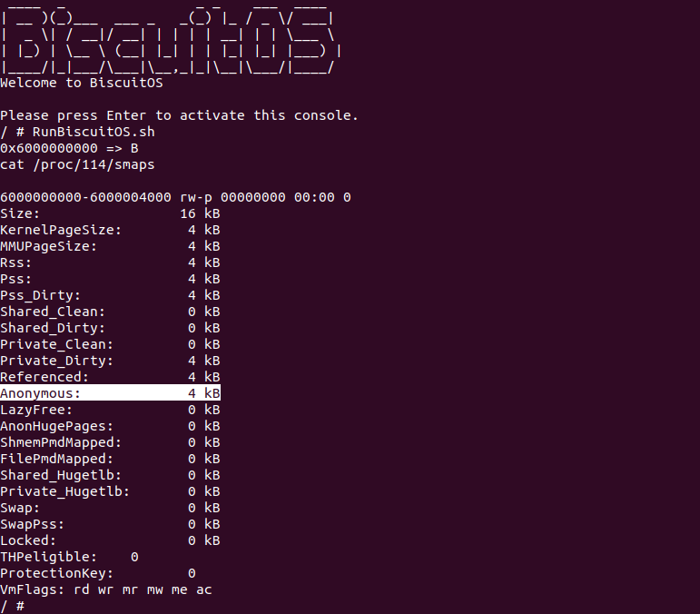Click the shell prompt at the bottom

click(13, 606)
